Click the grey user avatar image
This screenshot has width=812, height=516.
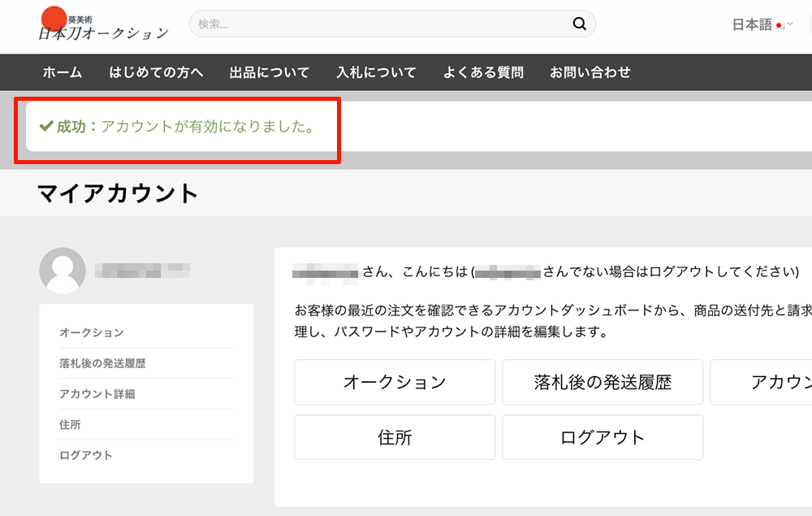[63, 271]
